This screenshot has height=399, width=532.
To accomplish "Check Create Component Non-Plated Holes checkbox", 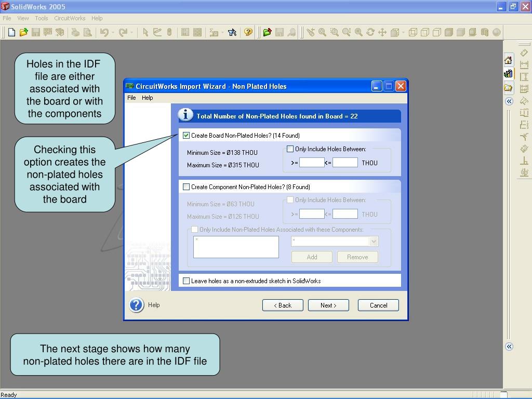I will tap(186, 187).
